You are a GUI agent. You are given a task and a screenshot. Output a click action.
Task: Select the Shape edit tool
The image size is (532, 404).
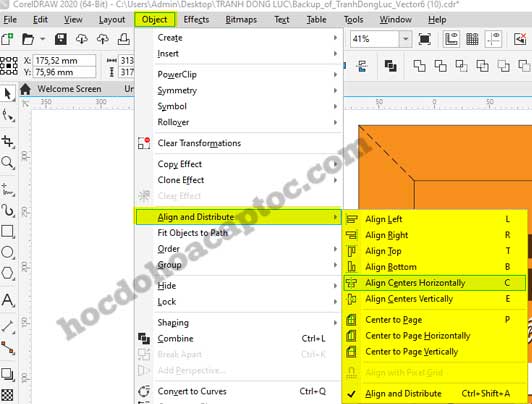pyautogui.click(x=7, y=115)
